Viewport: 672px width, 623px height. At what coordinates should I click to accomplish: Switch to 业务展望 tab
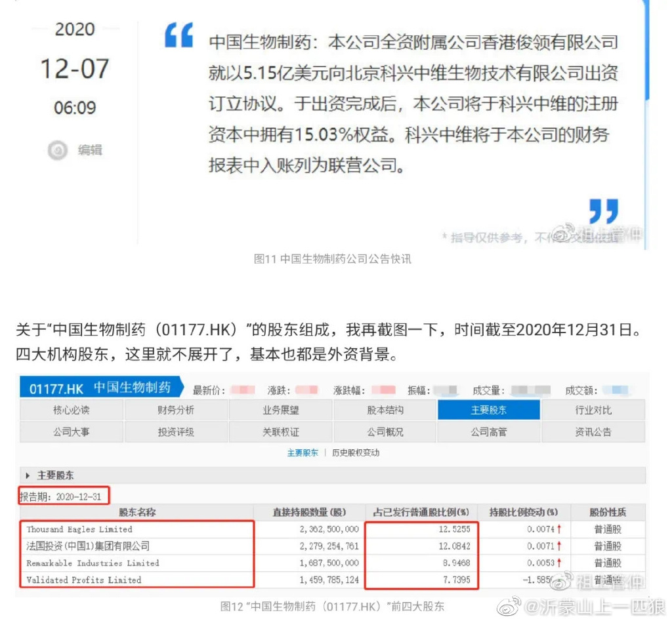click(x=281, y=410)
